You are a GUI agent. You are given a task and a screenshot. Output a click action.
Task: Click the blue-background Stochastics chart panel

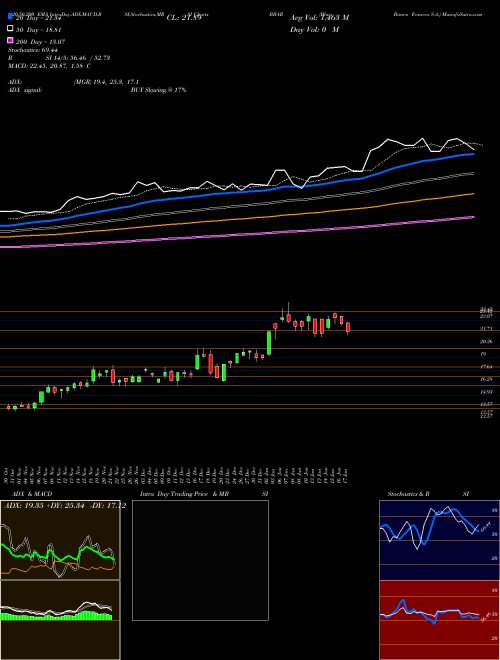pos(439,540)
